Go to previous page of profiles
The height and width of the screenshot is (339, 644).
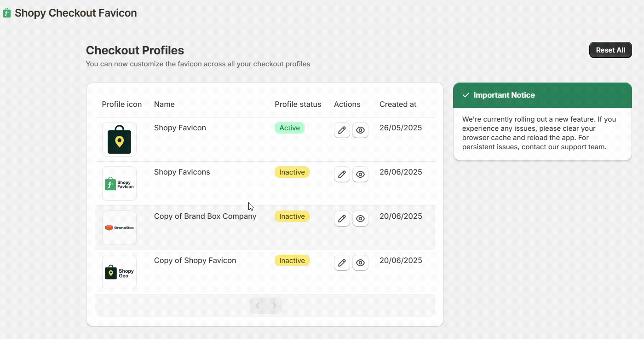258,305
